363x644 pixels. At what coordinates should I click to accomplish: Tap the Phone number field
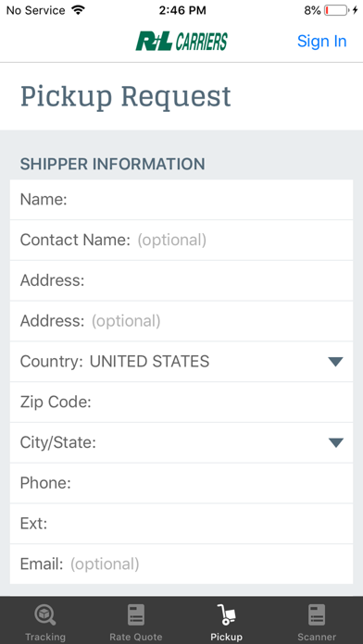pyautogui.click(x=181, y=483)
